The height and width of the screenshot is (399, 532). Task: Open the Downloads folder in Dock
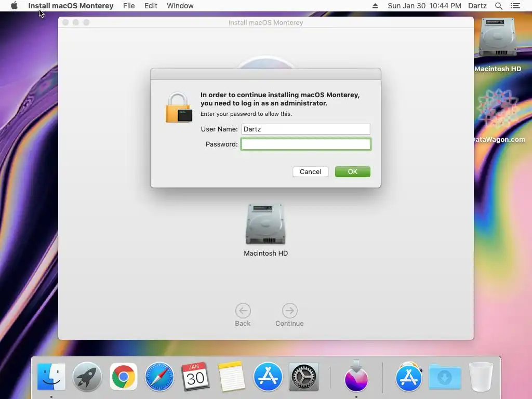[445, 377]
